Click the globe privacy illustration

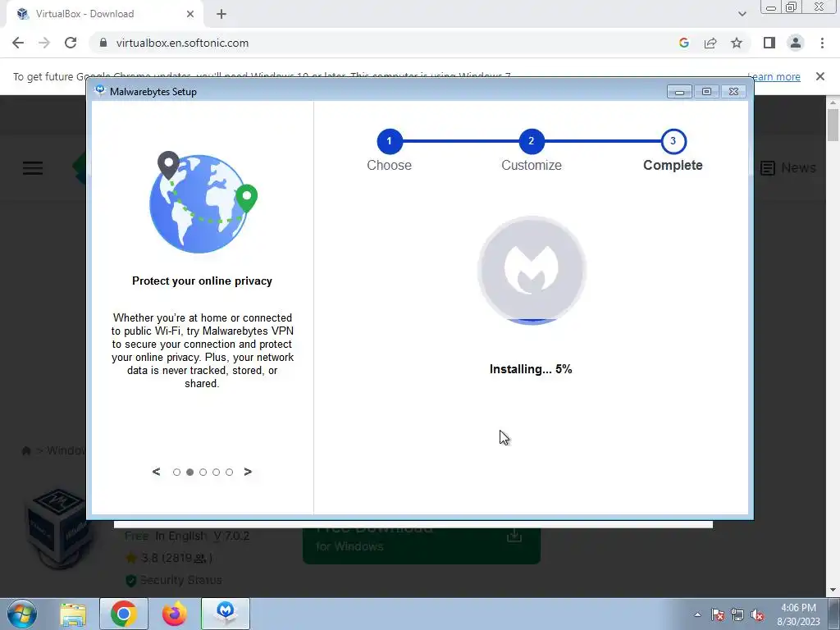tap(203, 203)
